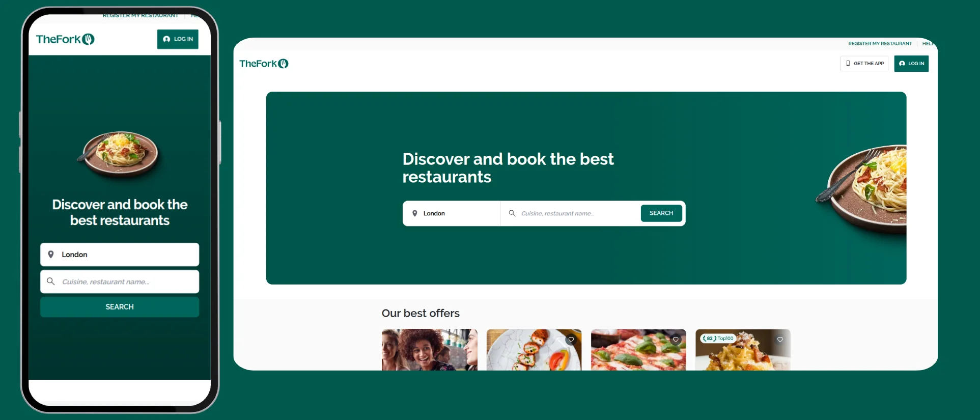Favorite the sushi plate offer heart
This screenshot has width=980, height=420.
(571, 340)
